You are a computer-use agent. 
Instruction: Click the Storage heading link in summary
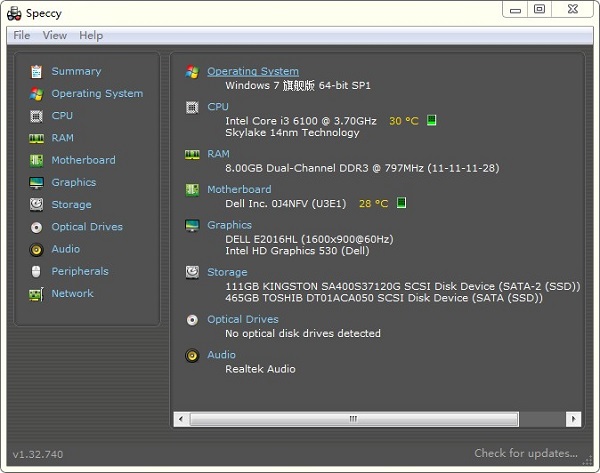[x=227, y=272]
